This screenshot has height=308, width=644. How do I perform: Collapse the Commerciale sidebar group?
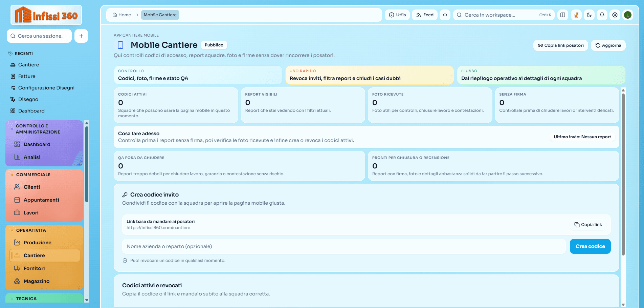pyautogui.click(x=33, y=174)
